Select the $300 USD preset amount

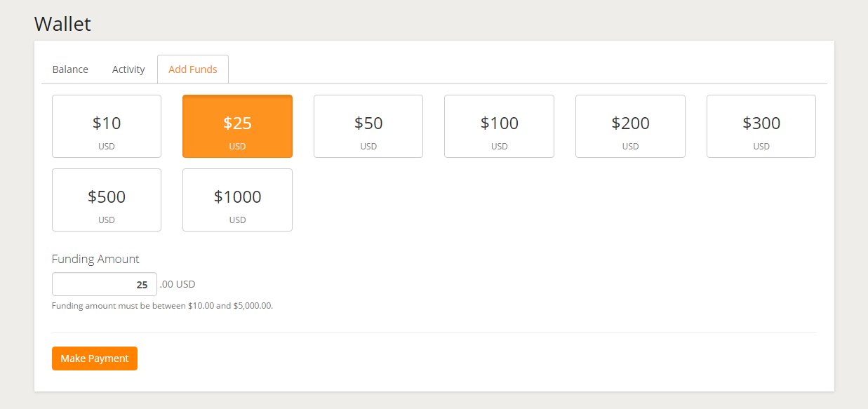tap(761, 126)
